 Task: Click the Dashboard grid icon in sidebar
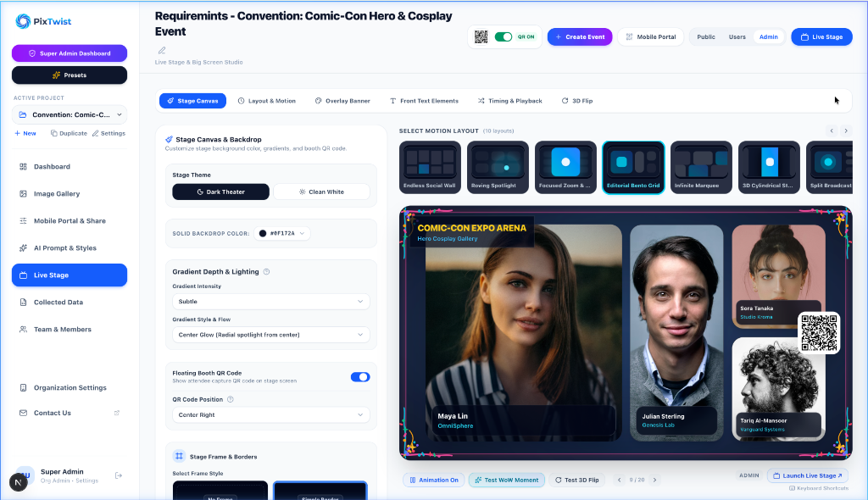(23, 167)
